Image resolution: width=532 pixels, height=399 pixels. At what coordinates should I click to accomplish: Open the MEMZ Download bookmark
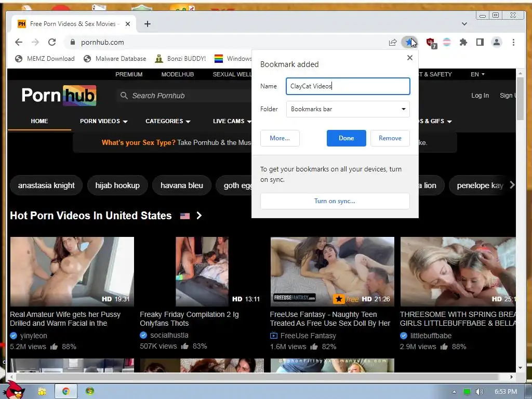(45, 59)
